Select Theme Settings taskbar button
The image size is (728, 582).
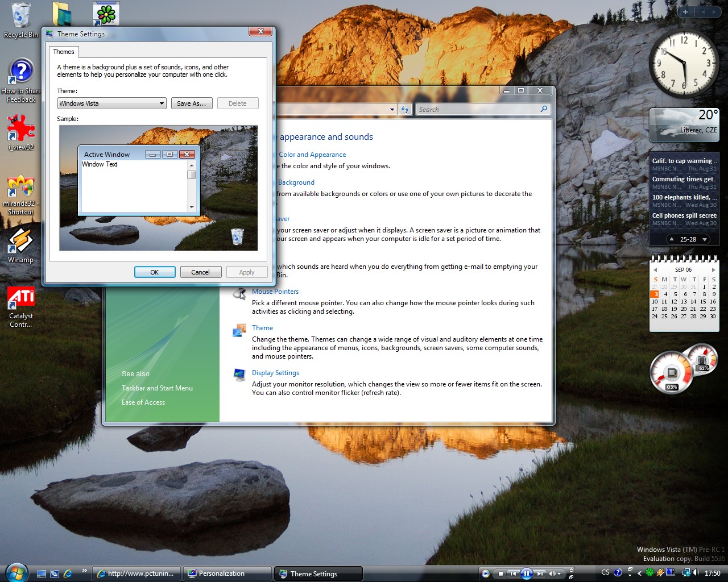tap(318, 573)
